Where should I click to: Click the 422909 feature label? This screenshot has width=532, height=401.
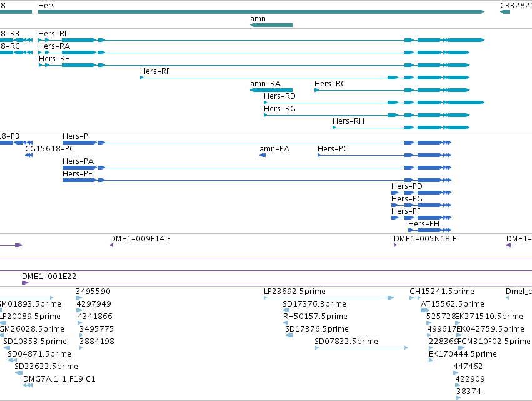click(470, 379)
